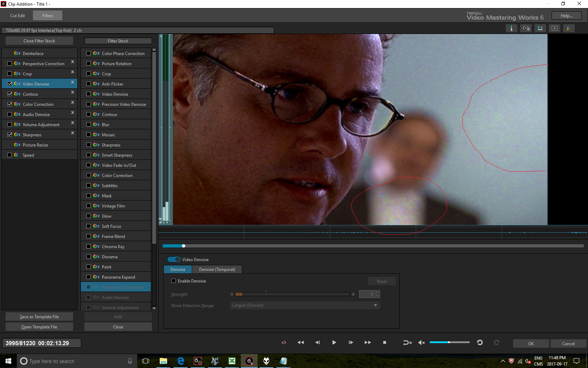
Task: Open File Explorer from the taskbar
Action: point(163,361)
